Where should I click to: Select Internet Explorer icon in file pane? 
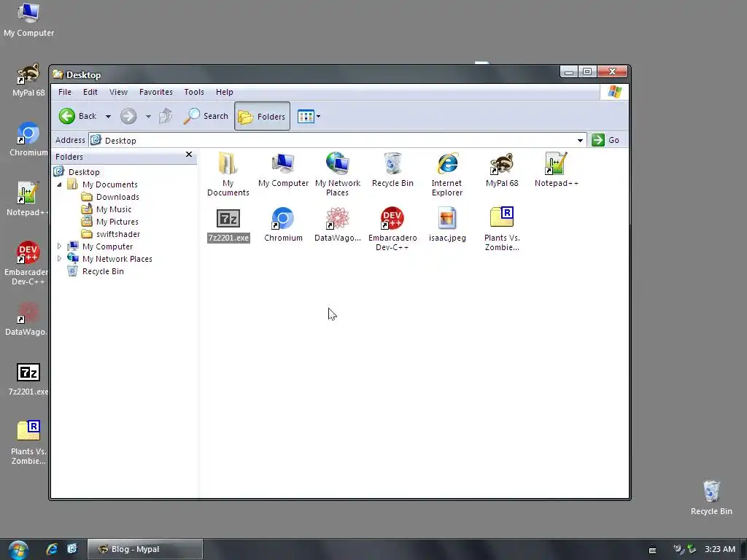click(x=447, y=174)
